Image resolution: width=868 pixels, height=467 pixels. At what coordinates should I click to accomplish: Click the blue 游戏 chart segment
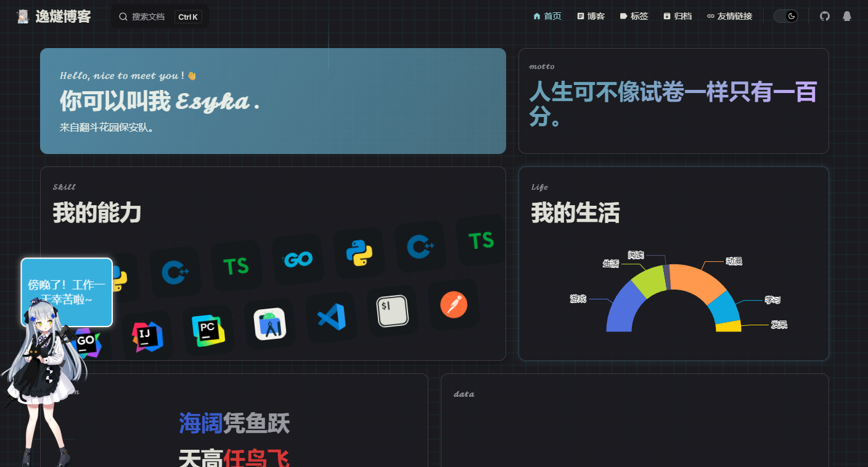click(x=624, y=308)
